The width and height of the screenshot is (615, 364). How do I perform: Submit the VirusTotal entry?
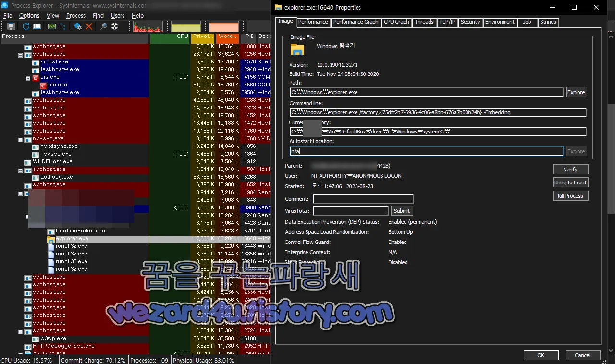click(402, 210)
